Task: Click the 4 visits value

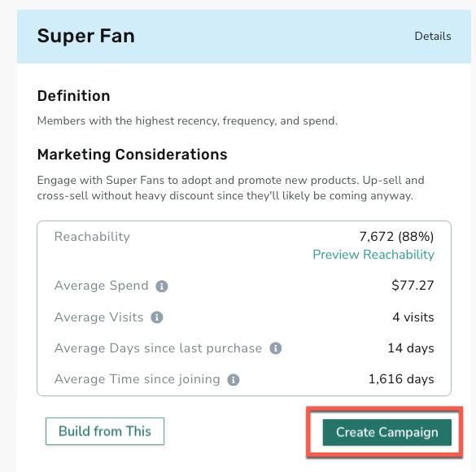Action: tap(413, 317)
